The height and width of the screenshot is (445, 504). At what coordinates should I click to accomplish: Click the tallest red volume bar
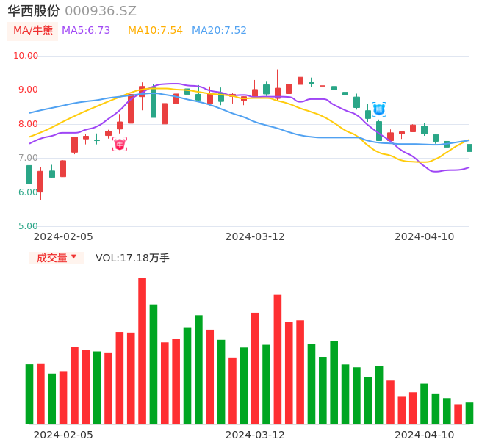(142, 351)
